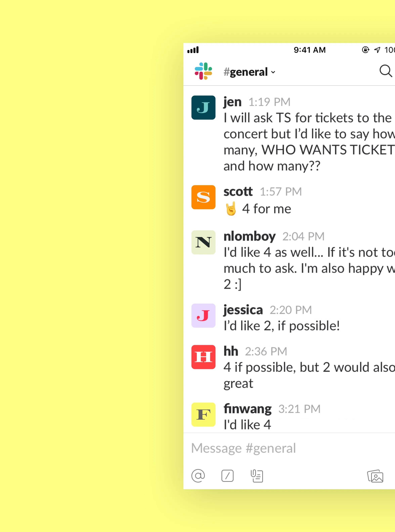Viewport: 395px width, 532px height.
Task: Tap the rock-on emoji in scott's message
Action: (231, 209)
